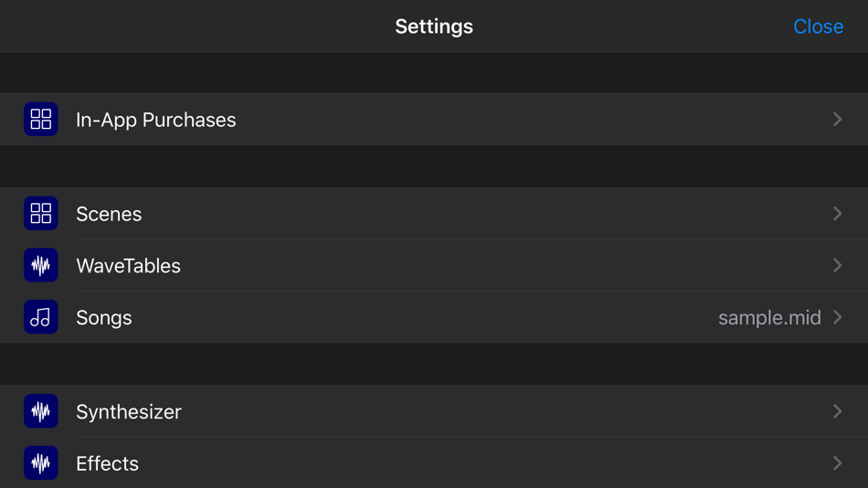The image size is (868, 488).
Task: Open the In-App Purchases label
Action: tap(155, 120)
